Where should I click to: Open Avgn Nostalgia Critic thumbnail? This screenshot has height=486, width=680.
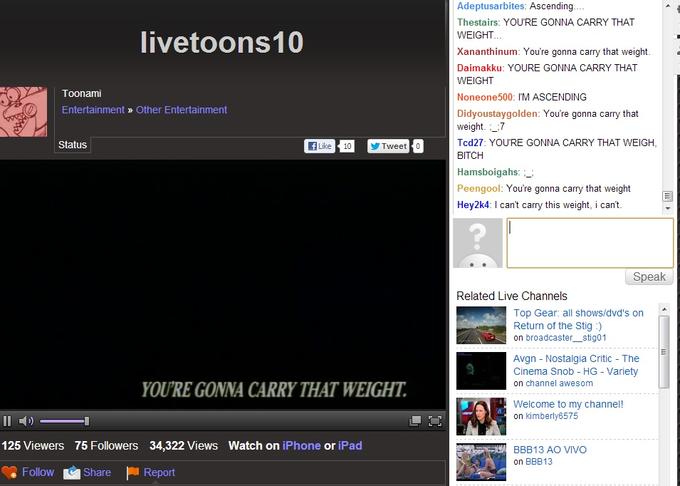(x=481, y=371)
